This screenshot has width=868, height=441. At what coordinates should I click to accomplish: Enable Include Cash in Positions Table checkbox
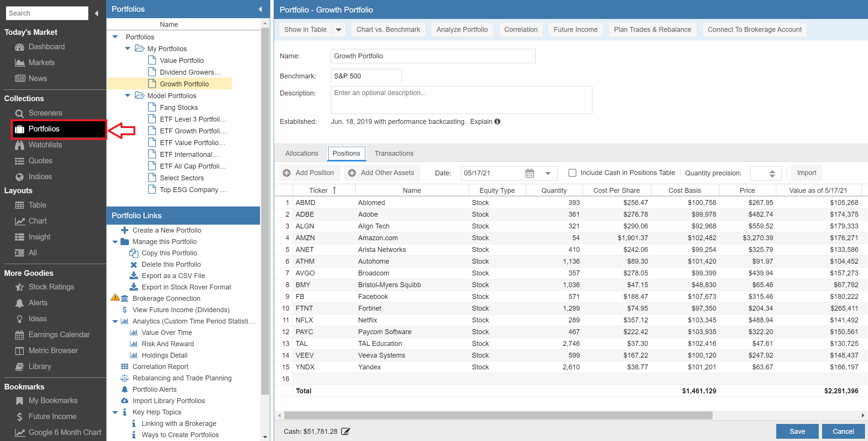(572, 173)
